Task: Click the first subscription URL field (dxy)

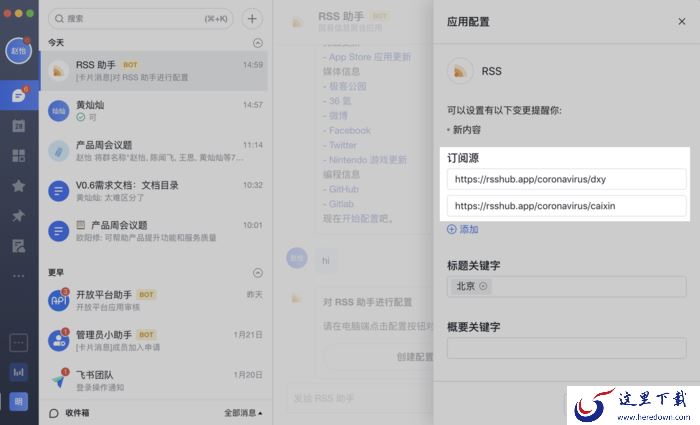Action: (567, 179)
